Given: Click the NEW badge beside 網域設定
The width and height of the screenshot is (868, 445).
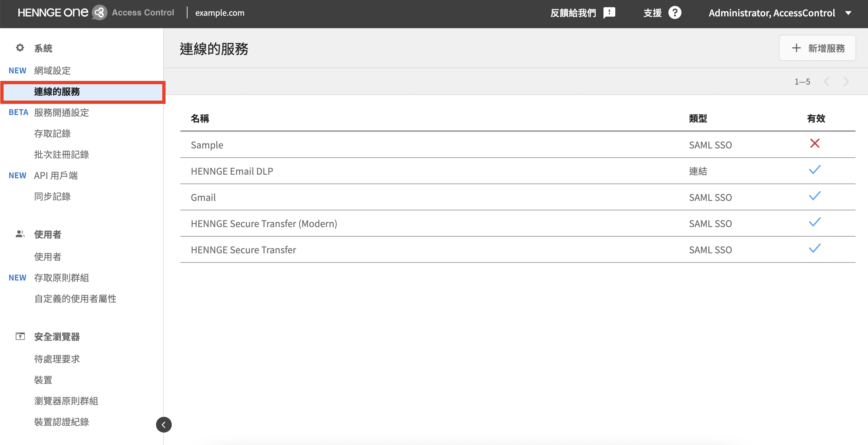Looking at the screenshot, I should [x=17, y=71].
